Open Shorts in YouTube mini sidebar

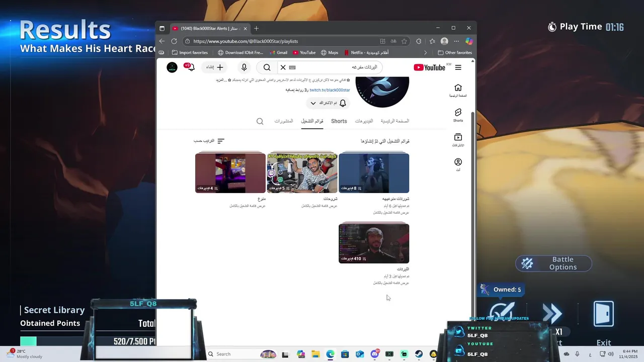(458, 115)
